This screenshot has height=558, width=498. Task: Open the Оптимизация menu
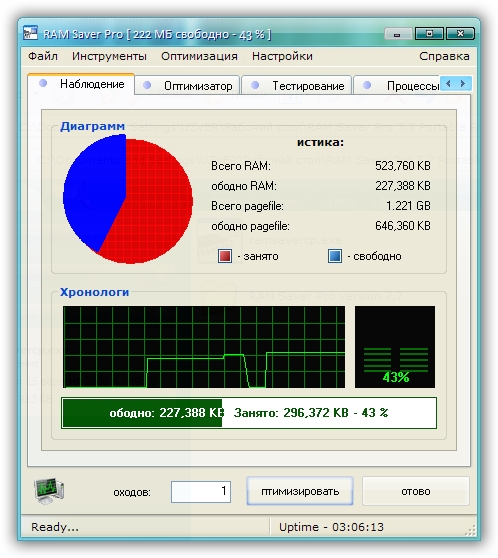pyautogui.click(x=199, y=56)
